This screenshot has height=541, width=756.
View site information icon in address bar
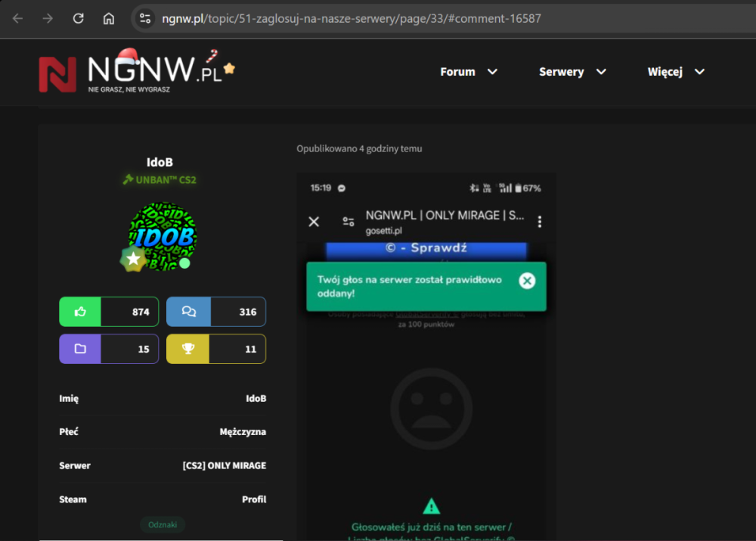(145, 18)
